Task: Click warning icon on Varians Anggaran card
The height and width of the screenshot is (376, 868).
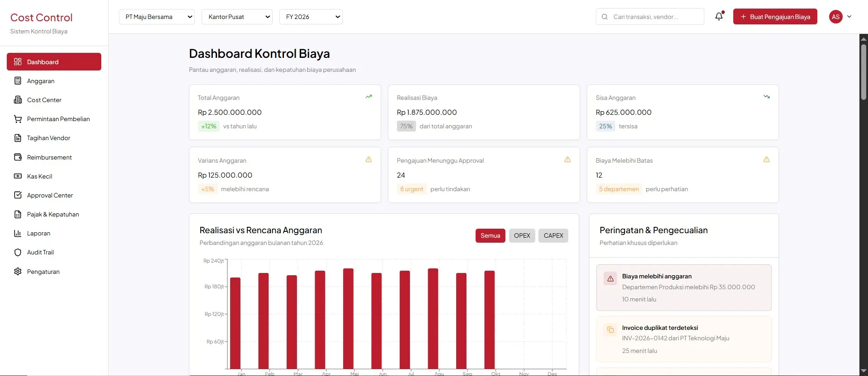Action: pyautogui.click(x=368, y=160)
